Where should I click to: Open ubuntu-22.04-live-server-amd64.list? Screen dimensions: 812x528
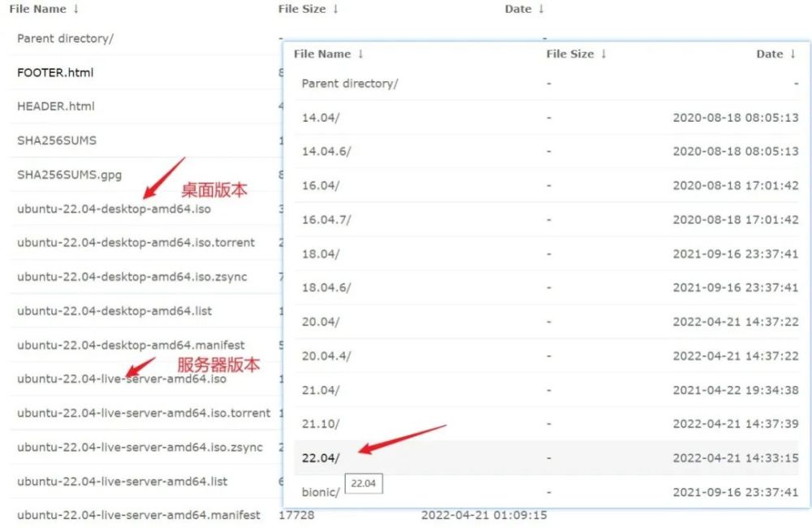122,482
